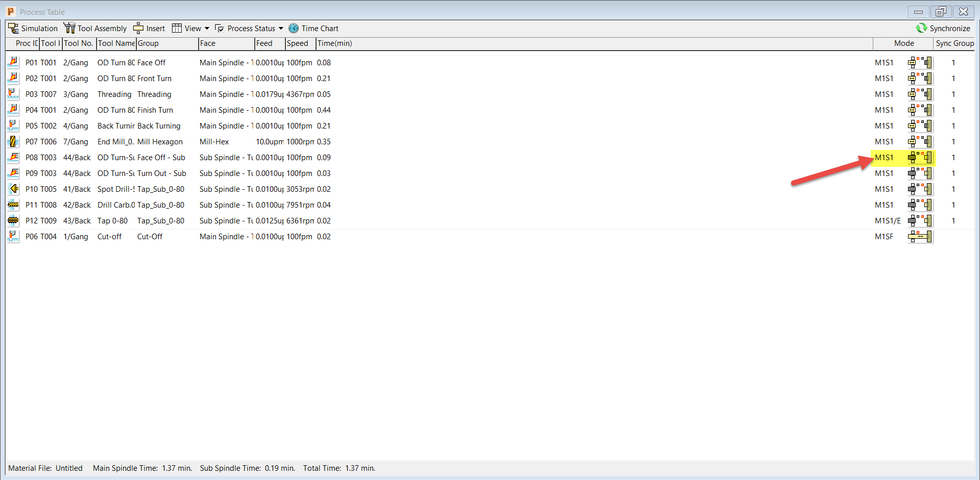Open the Time Chart
The image size is (980, 480).
click(313, 29)
